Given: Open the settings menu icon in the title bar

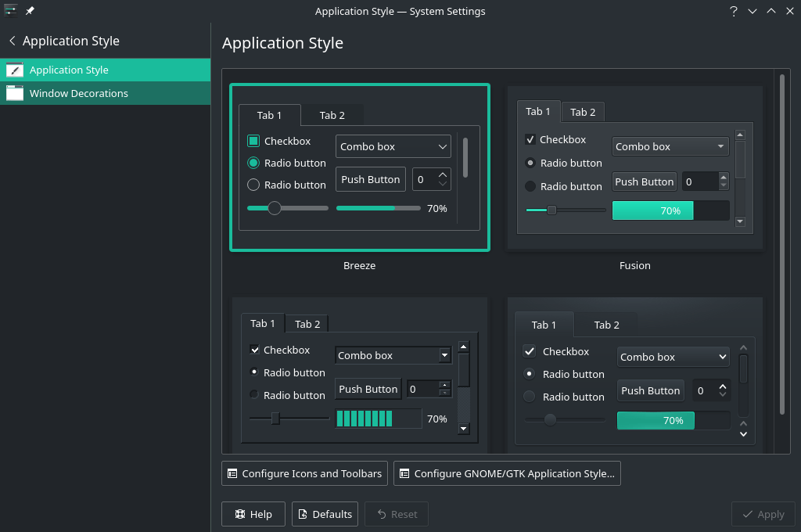Looking at the screenshot, I should tap(10, 11).
